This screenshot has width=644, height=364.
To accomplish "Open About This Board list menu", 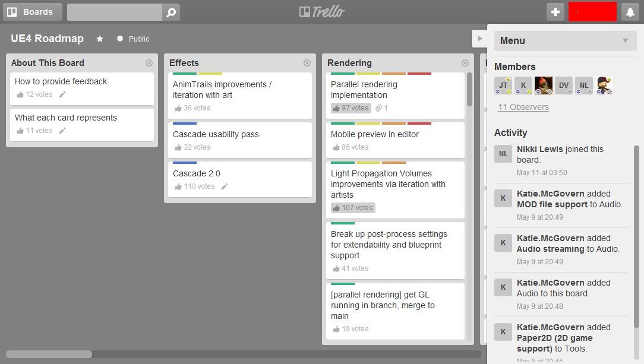I will [149, 63].
